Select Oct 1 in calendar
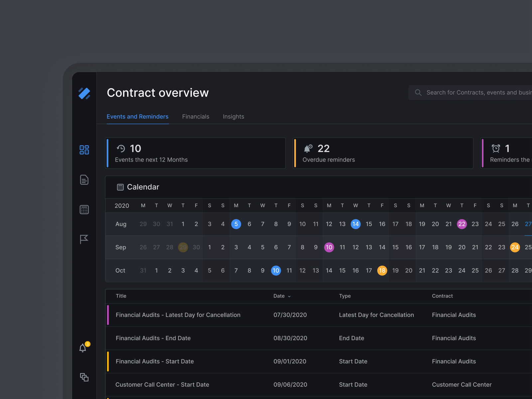532x399 pixels. click(x=156, y=271)
